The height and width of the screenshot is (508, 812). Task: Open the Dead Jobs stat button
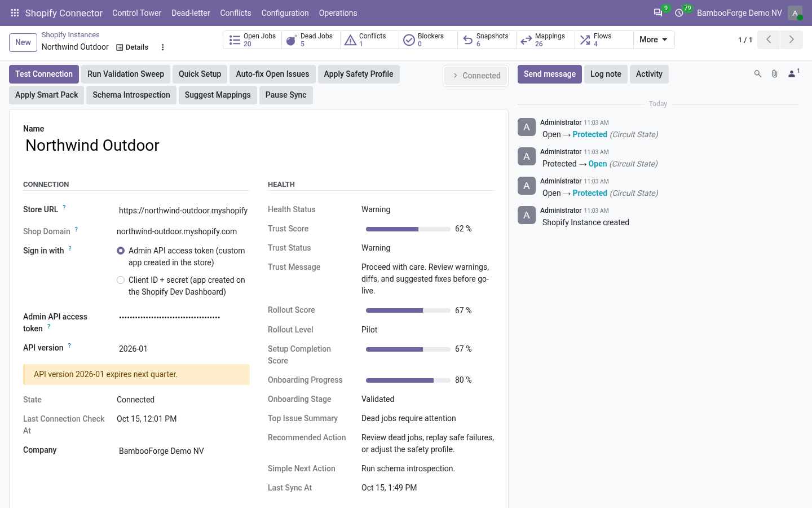311,40
